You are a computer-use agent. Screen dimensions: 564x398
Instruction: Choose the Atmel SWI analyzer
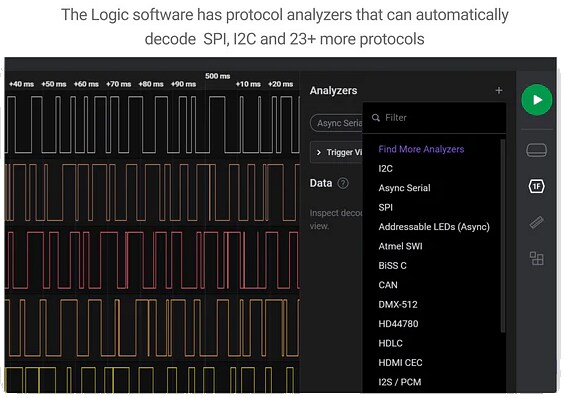[400, 246]
